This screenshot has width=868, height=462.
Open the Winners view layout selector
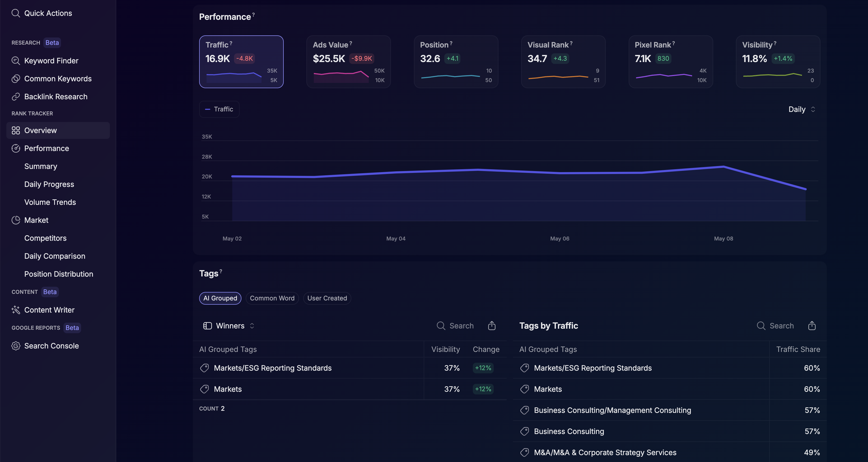coord(207,326)
